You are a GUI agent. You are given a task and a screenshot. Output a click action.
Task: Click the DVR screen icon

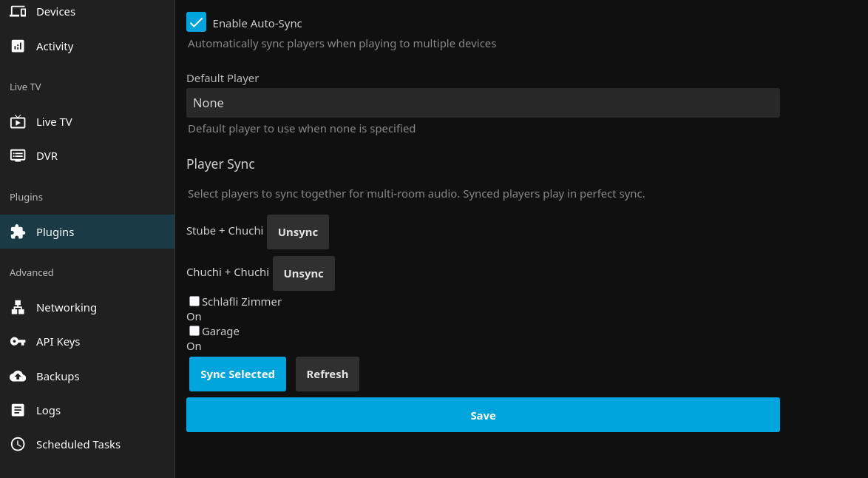(x=18, y=155)
